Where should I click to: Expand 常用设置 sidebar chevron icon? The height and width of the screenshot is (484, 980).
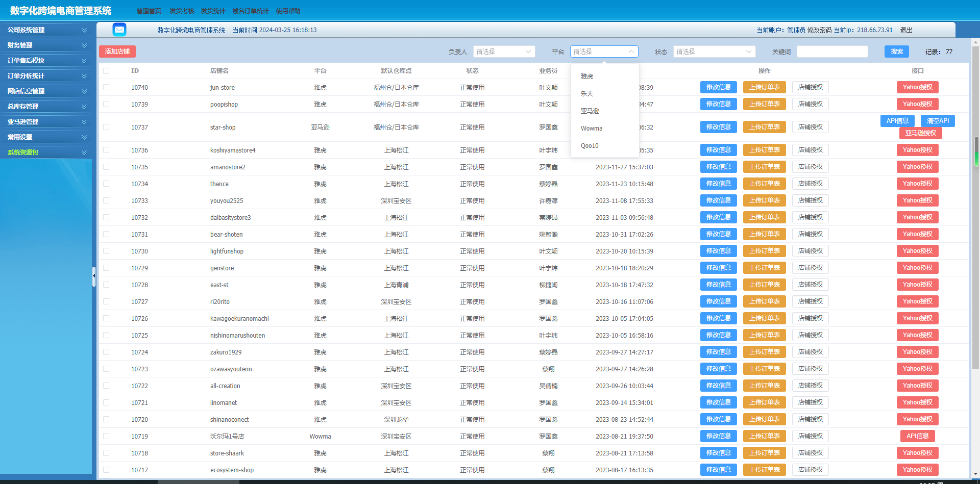[84, 137]
